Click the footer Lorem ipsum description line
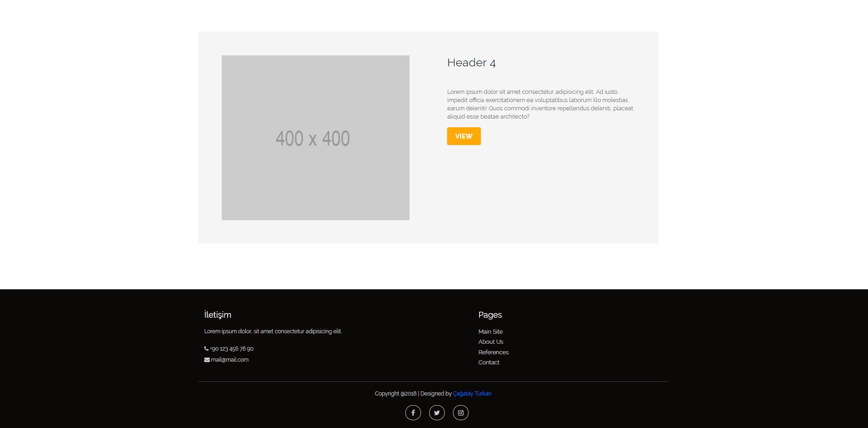868x428 pixels. tap(273, 331)
